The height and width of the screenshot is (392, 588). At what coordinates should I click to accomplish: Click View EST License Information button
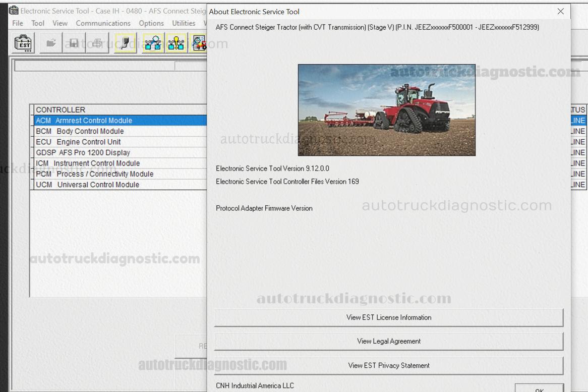tap(388, 318)
